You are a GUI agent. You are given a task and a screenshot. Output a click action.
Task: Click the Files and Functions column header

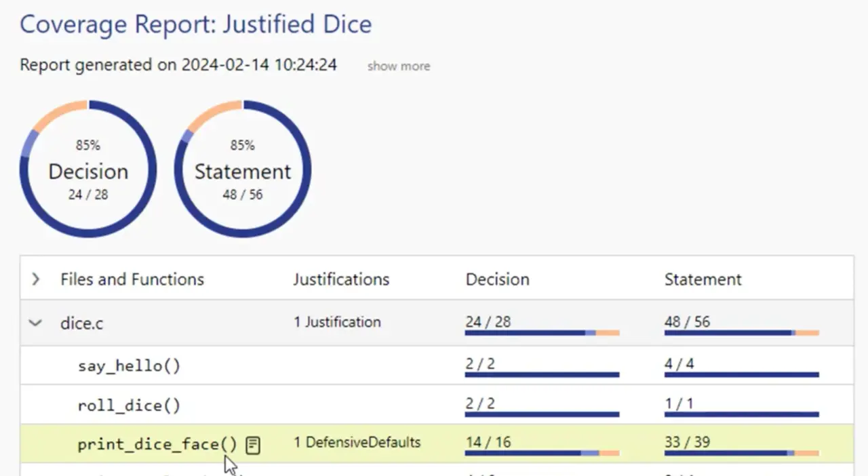(x=132, y=279)
